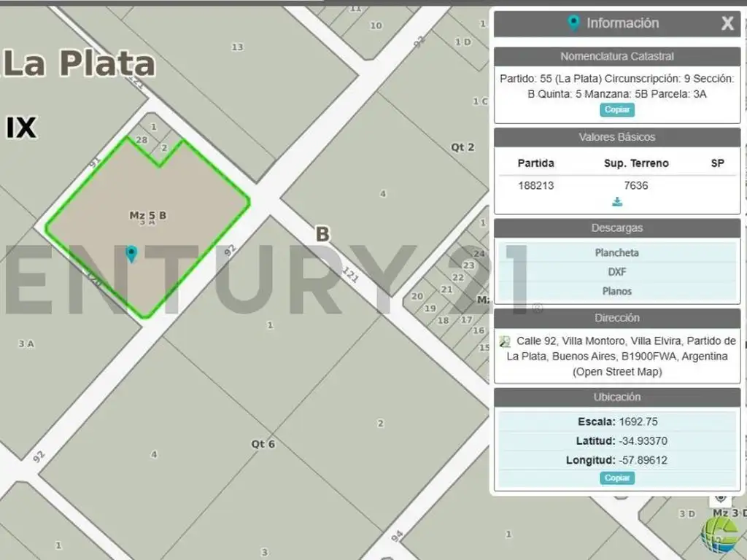Image resolution: width=747 pixels, height=560 pixels.
Task: Click the pin icon in the Información header
Action: [x=574, y=23]
